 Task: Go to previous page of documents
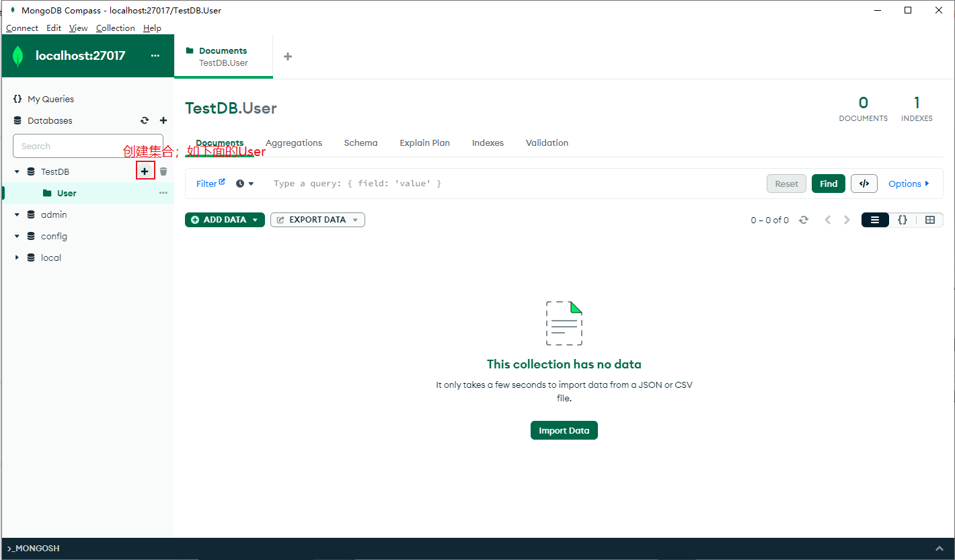pos(828,220)
